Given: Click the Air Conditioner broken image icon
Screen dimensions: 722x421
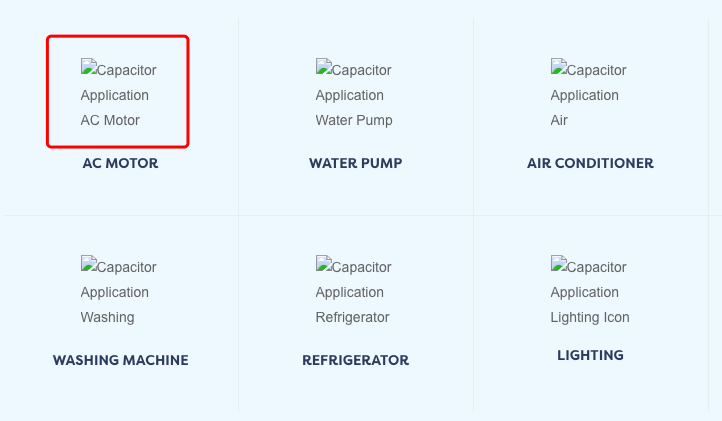Looking at the screenshot, I should 559,66.
